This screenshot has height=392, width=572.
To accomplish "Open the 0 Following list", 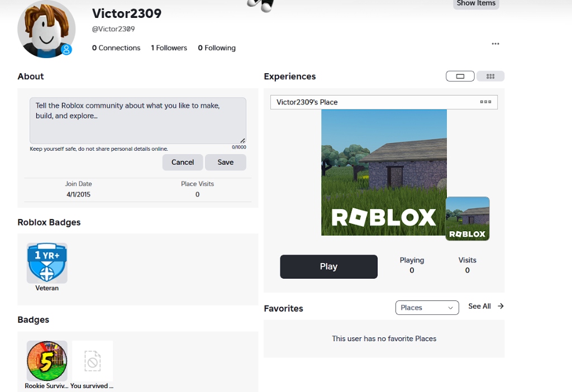I will [217, 48].
